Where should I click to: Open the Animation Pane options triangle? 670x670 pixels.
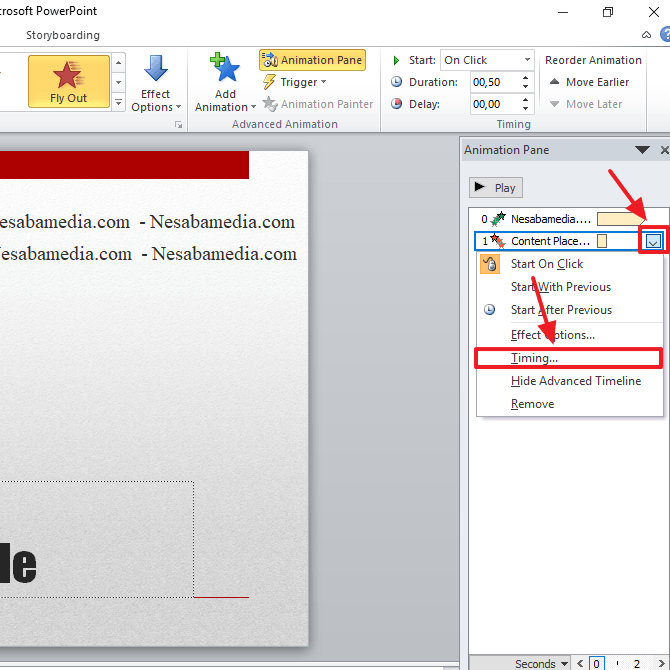click(x=642, y=150)
